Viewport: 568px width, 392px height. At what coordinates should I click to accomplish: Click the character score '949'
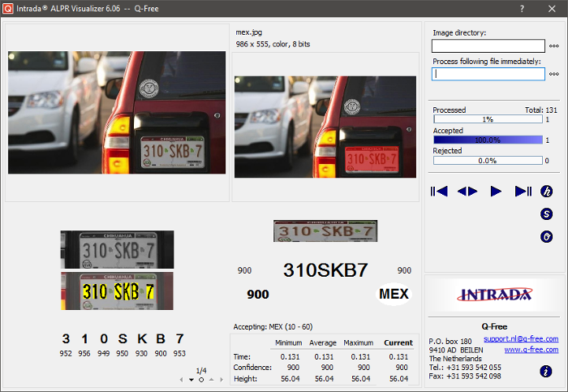[103, 353]
